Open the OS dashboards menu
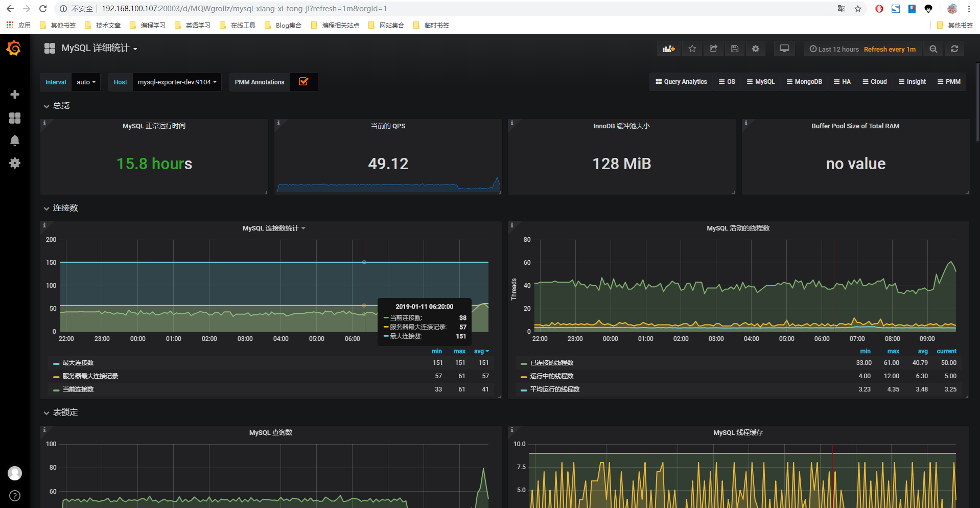980x508 pixels. (727, 82)
